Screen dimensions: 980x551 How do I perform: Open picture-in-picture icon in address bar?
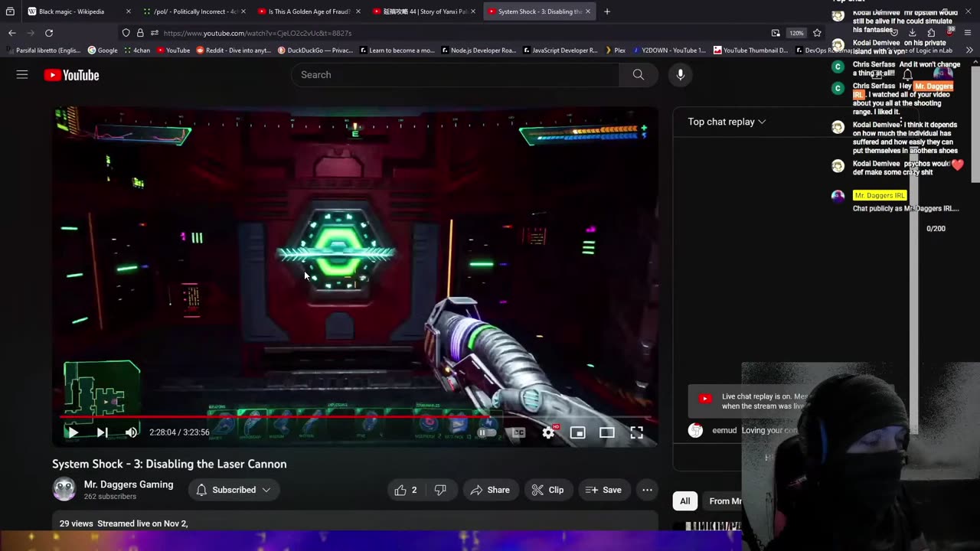click(776, 33)
